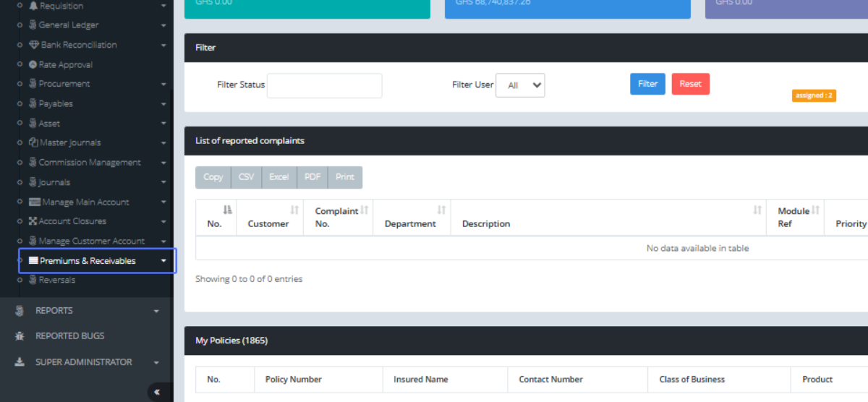Open the Filter User dropdown

[520, 85]
